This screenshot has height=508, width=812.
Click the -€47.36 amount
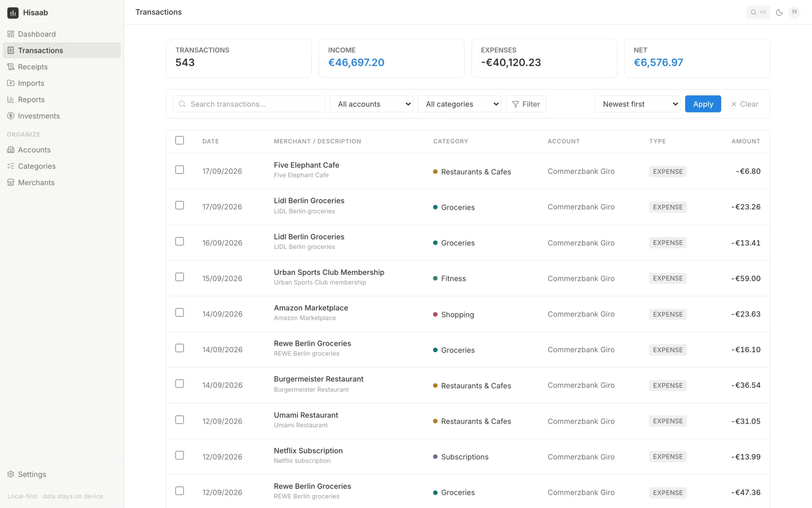pyautogui.click(x=746, y=492)
